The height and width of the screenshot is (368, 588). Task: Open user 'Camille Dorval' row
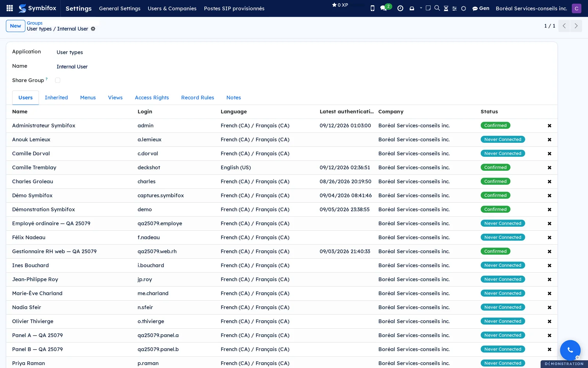pos(282,153)
